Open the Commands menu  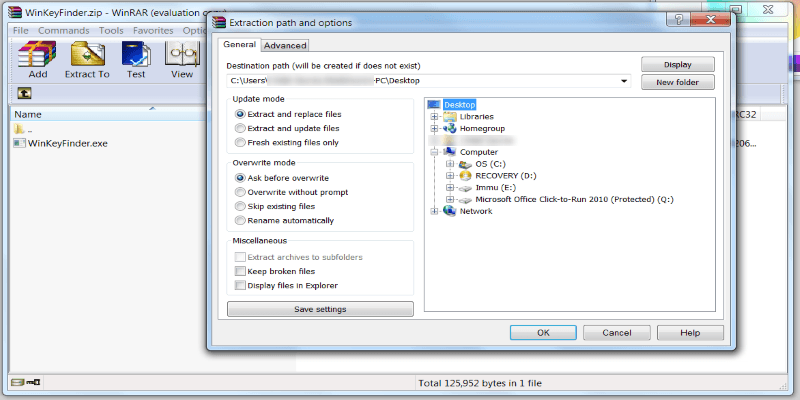pos(63,31)
